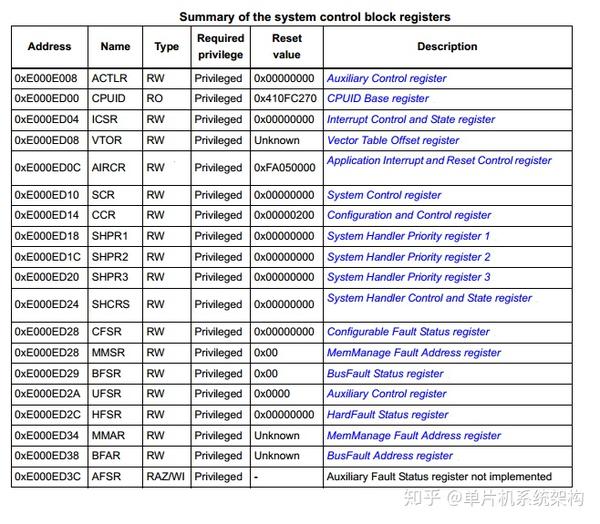Open System Handler Priority register 2 link
The image size is (600, 524).
(408, 257)
